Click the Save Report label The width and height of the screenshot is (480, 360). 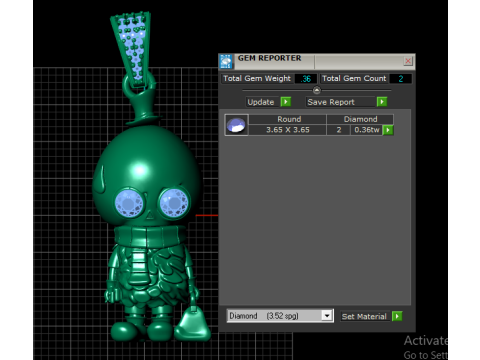(x=331, y=102)
